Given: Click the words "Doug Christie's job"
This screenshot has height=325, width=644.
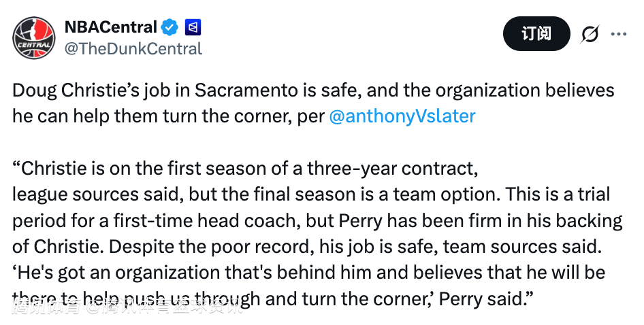Looking at the screenshot, I should pyautogui.click(x=82, y=90).
